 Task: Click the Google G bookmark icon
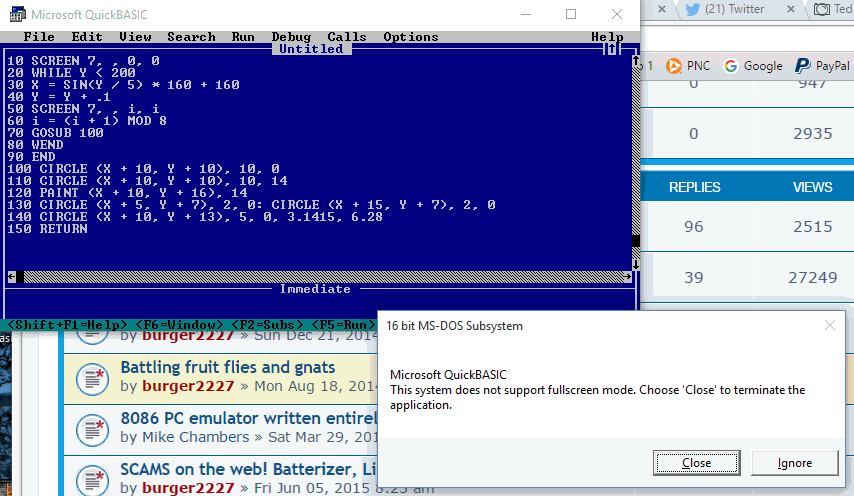(x=731, y=66)
